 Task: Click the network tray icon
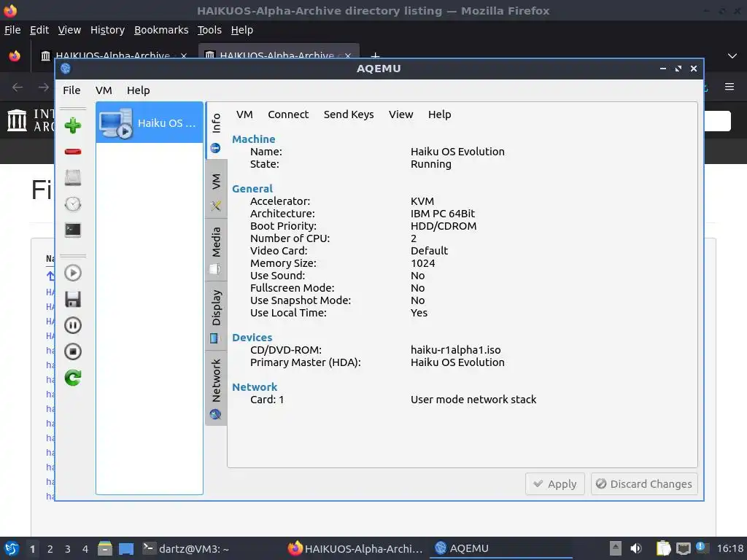tap(683, 548)
